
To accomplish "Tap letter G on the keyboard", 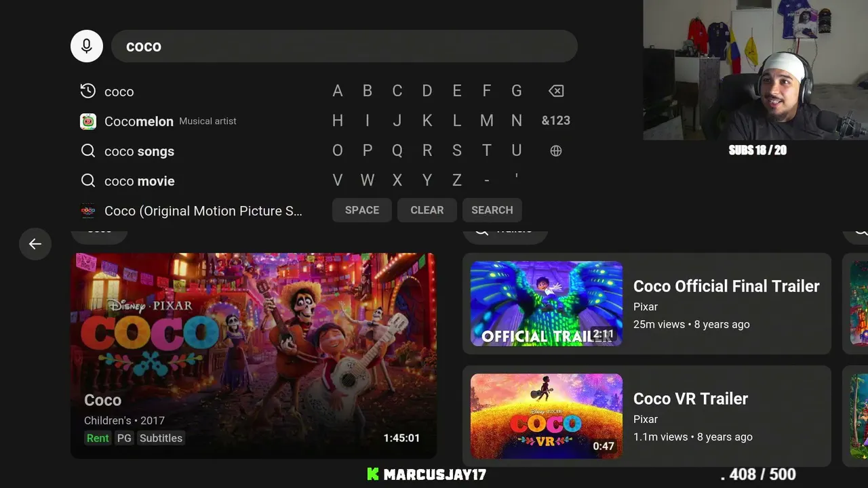I will (517, 91).
